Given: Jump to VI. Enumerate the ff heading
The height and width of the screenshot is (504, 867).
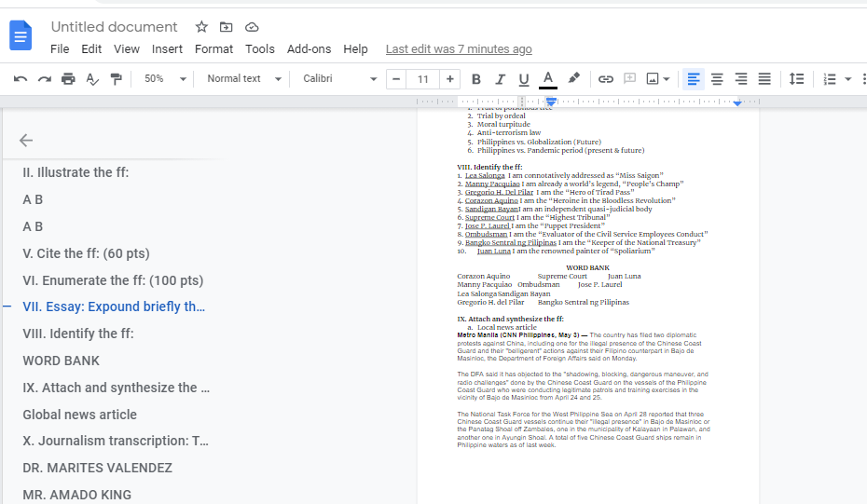Looking at the screenshot, I should (x=113, y=280).
